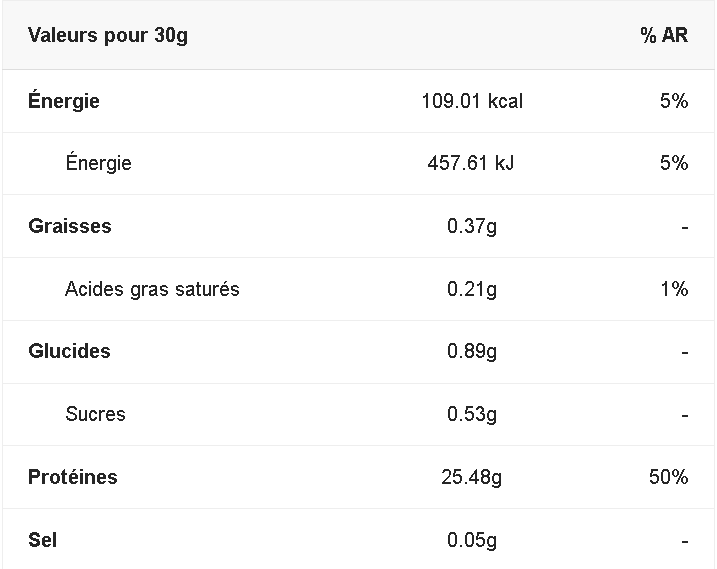This screenshot has height=569, width=717.
Task: Click the "Valeurs pour 30g" table header
Action: (x=108, y=36)
